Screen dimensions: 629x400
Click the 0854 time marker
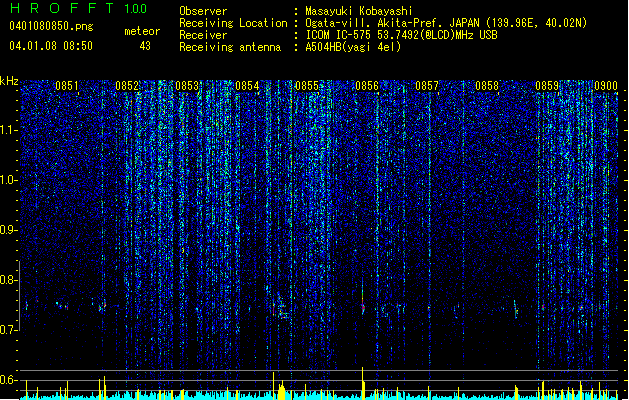click(247, 86)
